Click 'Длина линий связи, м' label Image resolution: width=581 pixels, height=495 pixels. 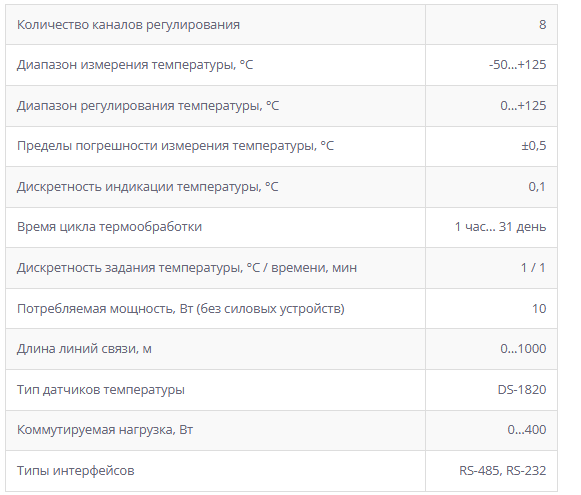tap(84, 349)
